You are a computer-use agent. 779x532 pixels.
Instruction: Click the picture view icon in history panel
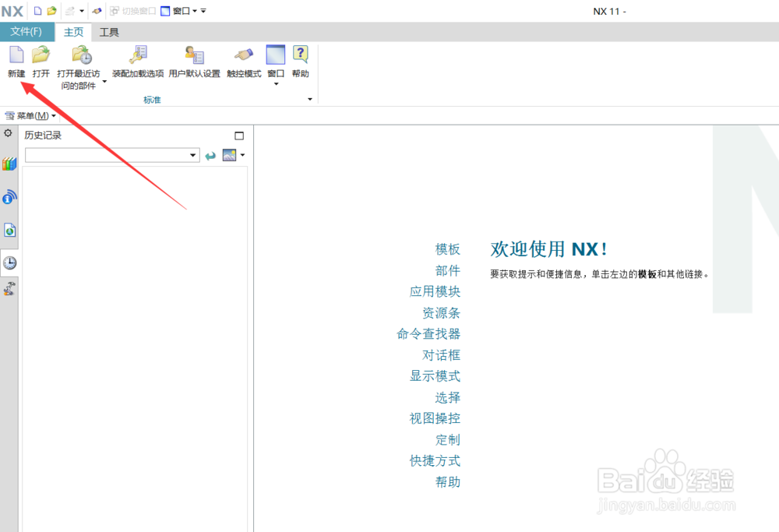229,155
